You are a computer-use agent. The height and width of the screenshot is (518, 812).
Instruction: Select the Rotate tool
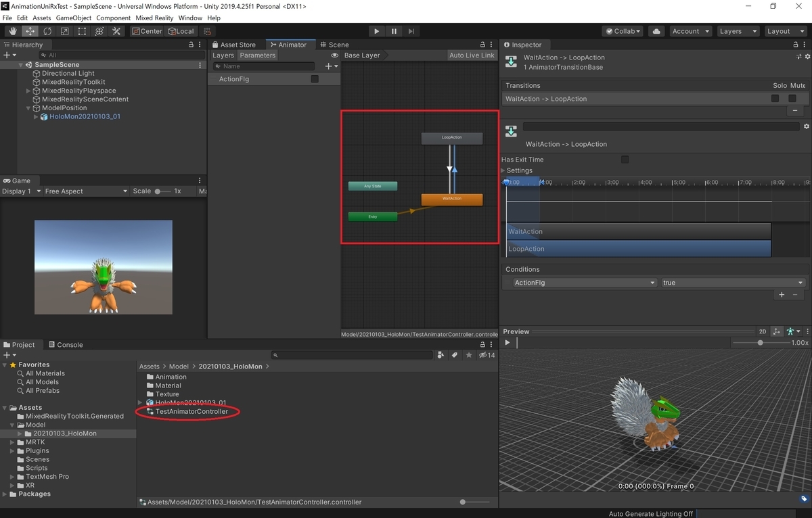[47, 31]
